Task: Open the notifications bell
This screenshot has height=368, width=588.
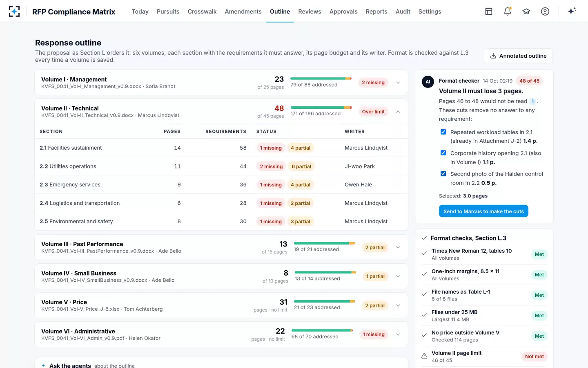Action: point(508,11)
